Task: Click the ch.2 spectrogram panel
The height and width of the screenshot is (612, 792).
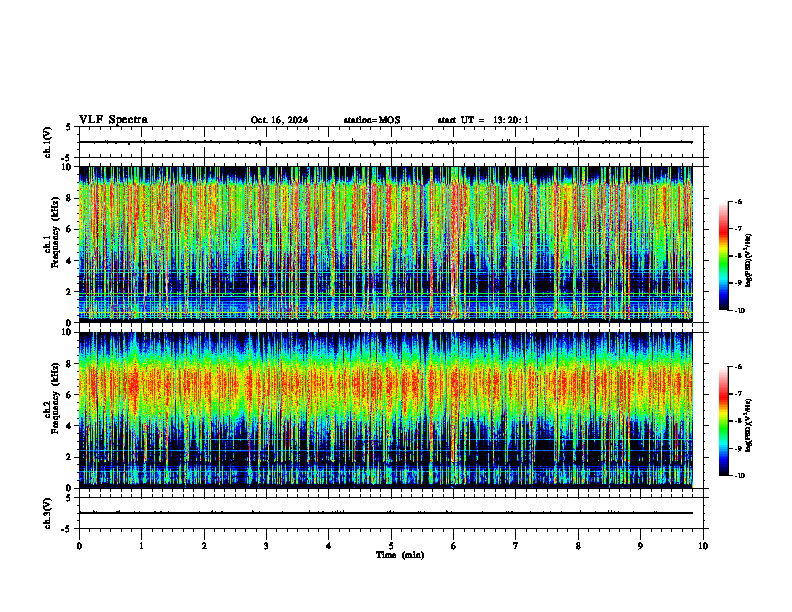Action: [x=385, y=410]
